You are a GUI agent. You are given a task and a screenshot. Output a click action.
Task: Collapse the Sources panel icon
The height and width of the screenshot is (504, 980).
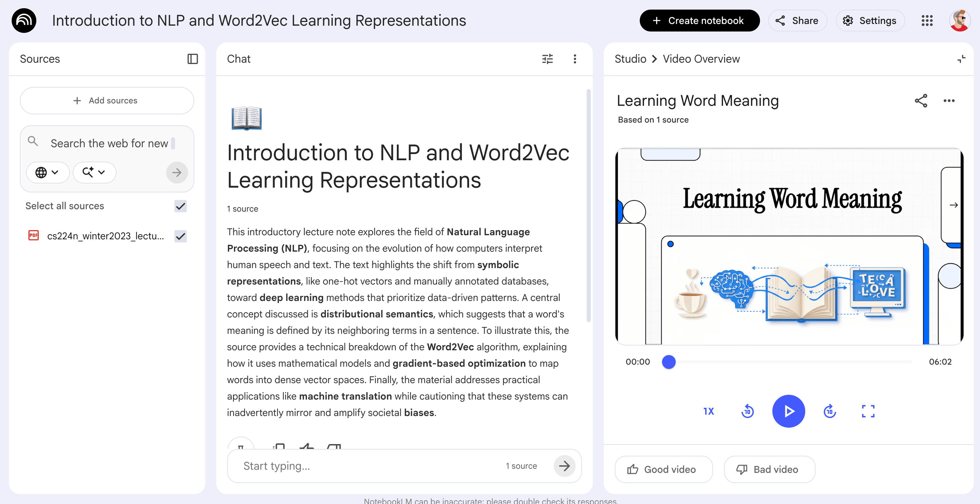pos(193,59)
